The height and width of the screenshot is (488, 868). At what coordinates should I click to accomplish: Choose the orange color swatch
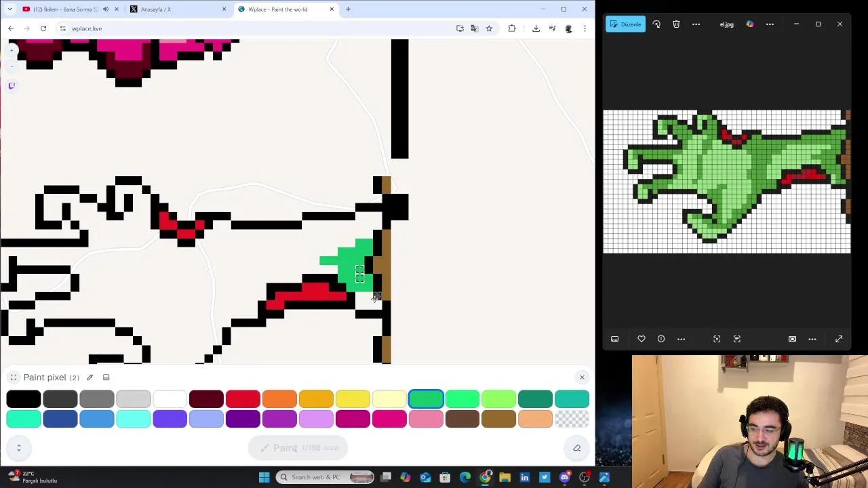[279, 399]
